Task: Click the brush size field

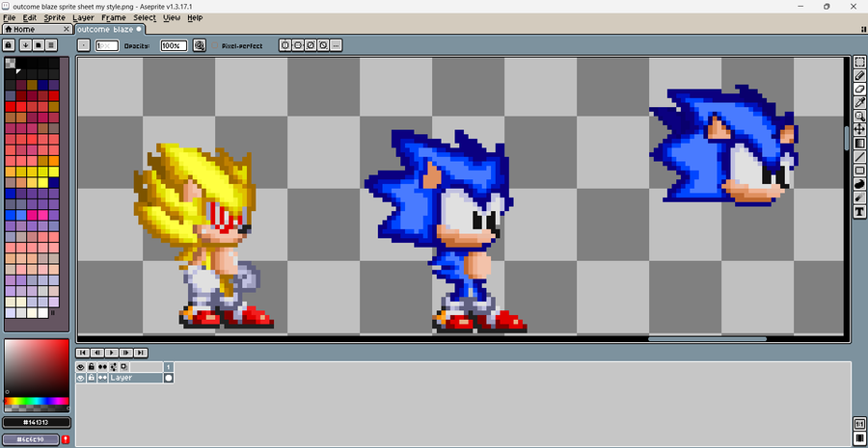Action: pos(107,46)
